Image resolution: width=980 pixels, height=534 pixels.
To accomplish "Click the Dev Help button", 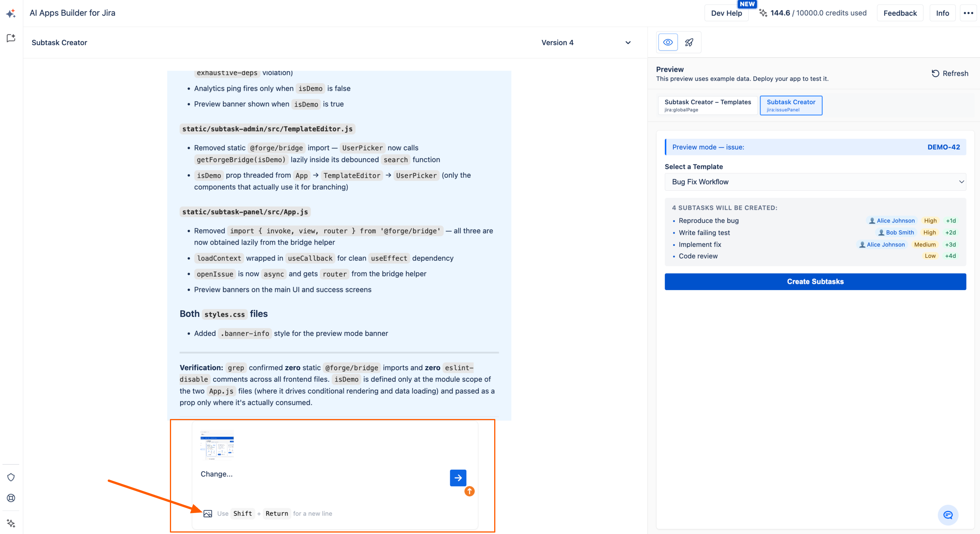I will (x=726, y=13).
